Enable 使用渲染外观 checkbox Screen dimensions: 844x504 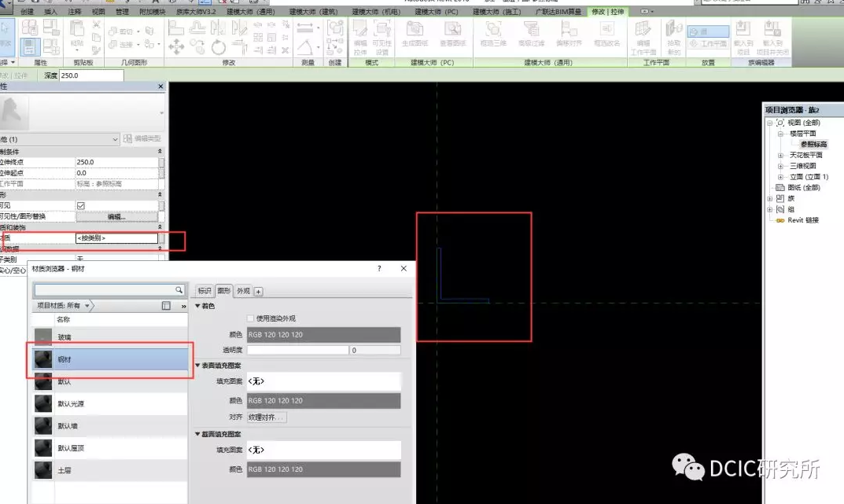tap(250, 318)
